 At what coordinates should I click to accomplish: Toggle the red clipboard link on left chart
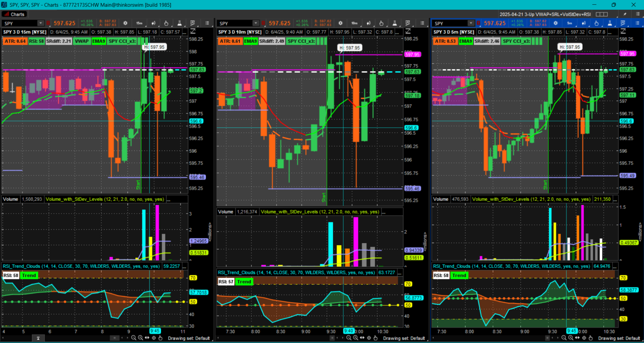[48, 23]
